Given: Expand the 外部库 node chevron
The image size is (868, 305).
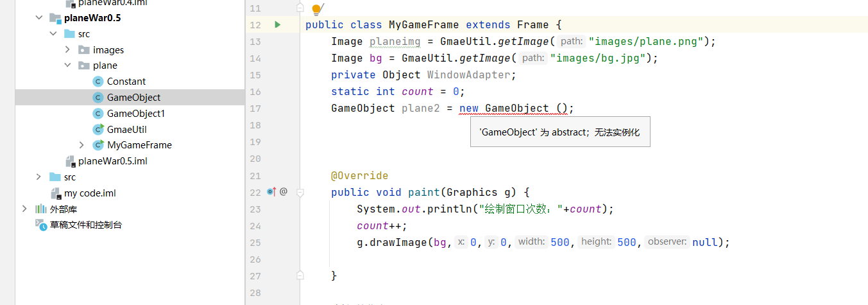Looking at the screenshot, I should pos(25,209).
